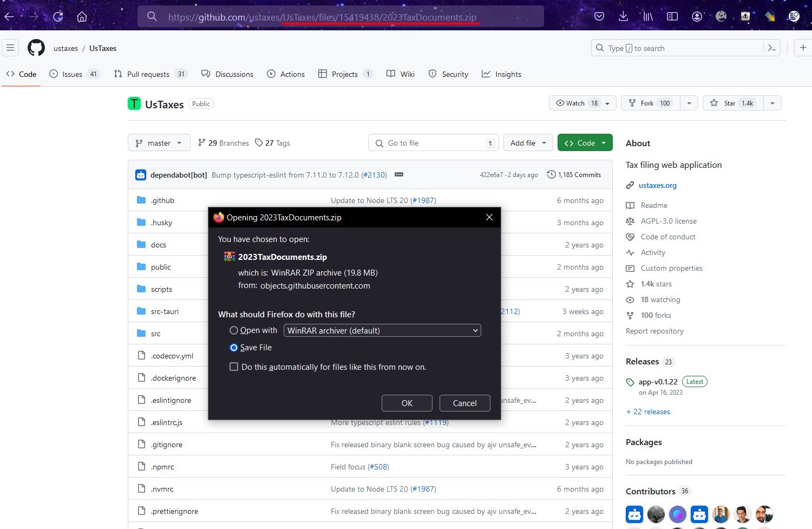Open the library bookshelf icon
Image resolution: width=812 pixels, height=529 pixels.
click(647, 17)
